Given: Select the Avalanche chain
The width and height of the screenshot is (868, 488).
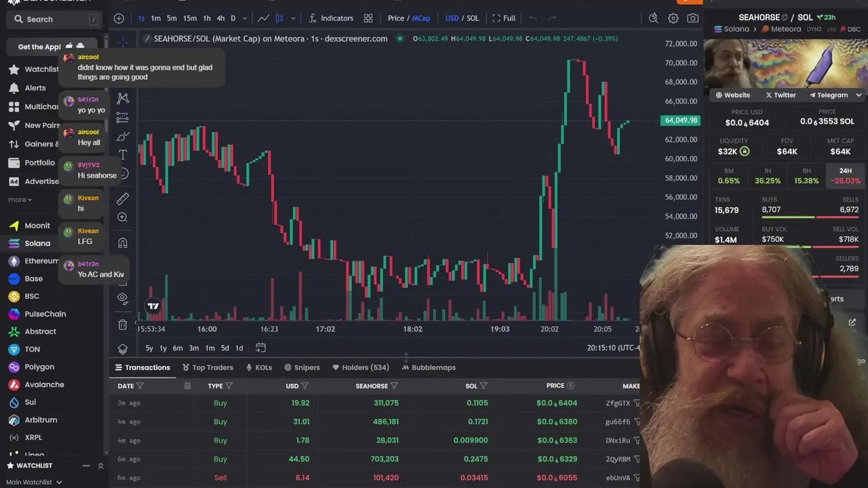Looking at the screenshot, I should [x=36, y=384].
